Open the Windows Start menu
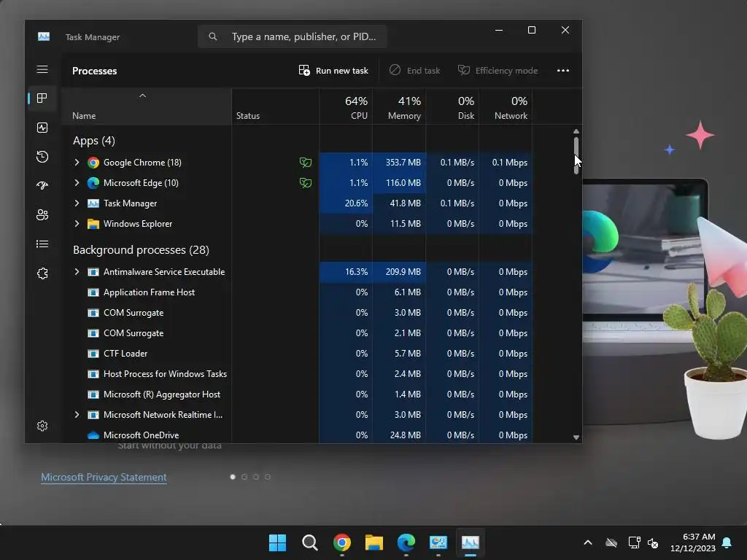 coord(277,542)
